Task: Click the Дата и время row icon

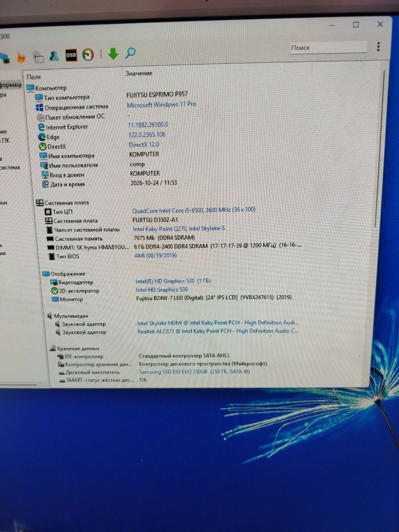Action: point(46,184)
